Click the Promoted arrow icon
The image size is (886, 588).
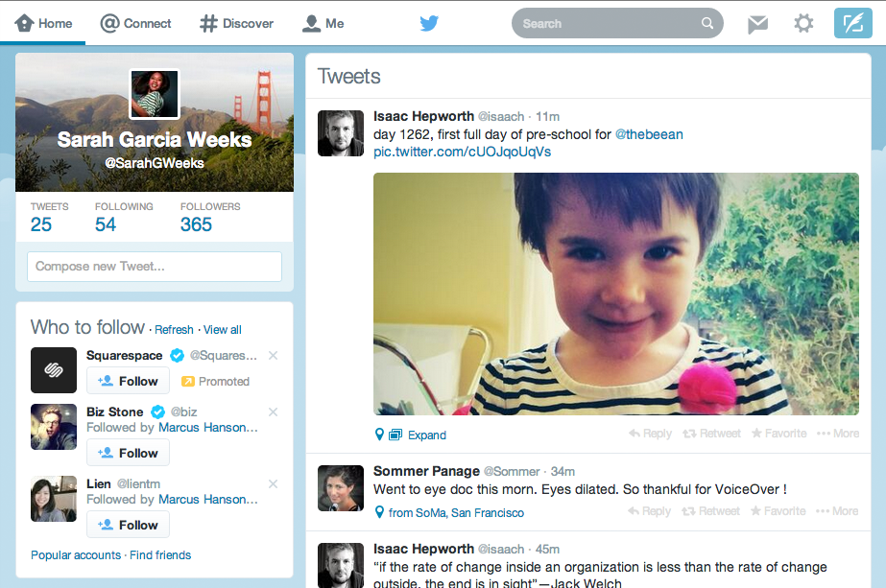pyautogui.click(x=187, y=382)
